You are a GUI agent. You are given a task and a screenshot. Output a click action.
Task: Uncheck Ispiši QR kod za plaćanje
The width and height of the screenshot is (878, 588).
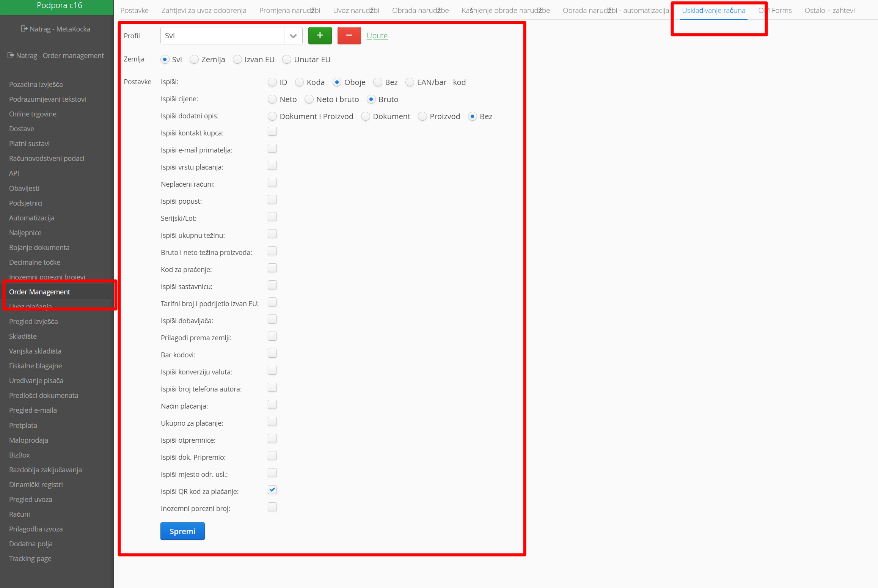(272, 490)
